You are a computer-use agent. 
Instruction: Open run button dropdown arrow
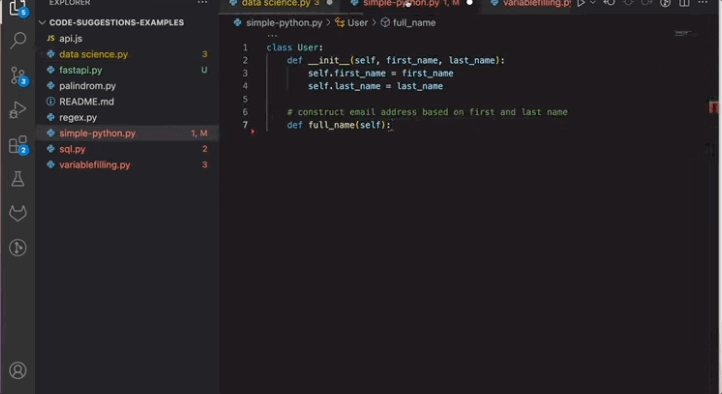pyautogui.click(x=593, y=3)
